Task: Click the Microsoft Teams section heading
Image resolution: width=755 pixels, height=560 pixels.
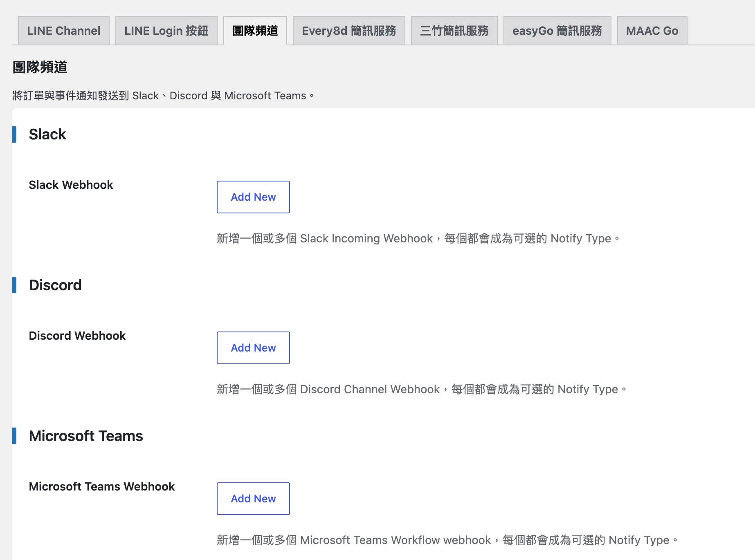Action: coord(86,436)
